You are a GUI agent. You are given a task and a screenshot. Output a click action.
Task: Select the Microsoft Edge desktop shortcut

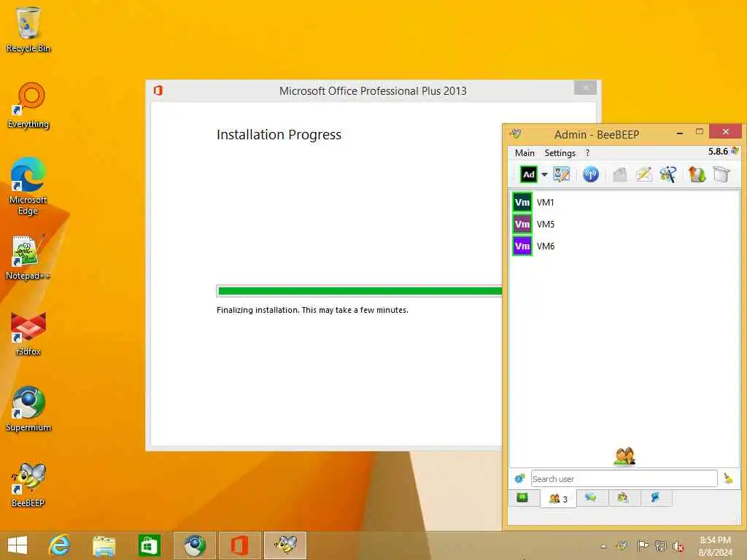coord(28,186)
